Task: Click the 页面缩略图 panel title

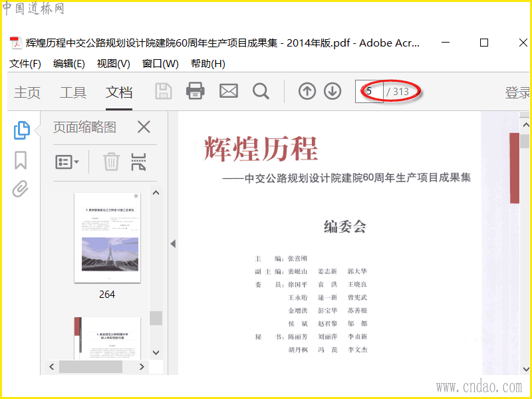Action: [84, 127]
